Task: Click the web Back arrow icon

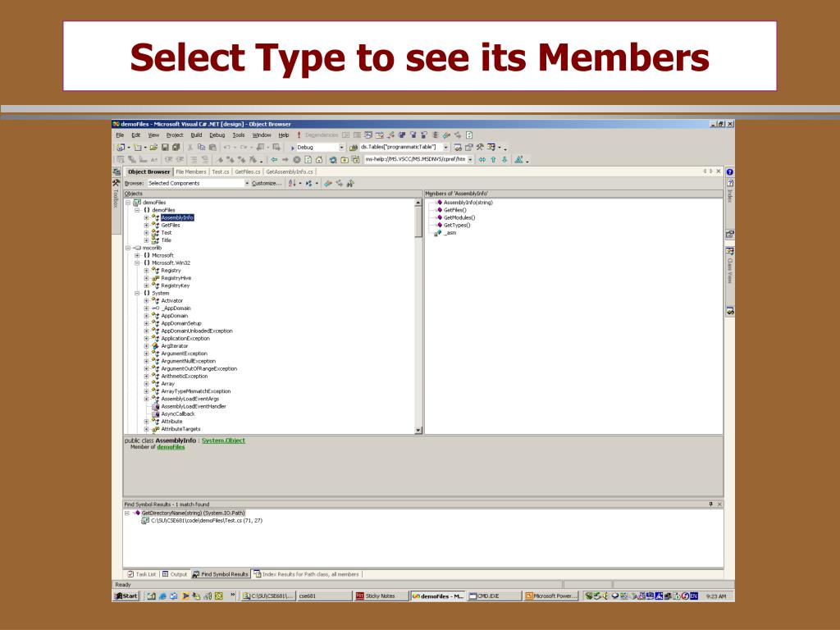Action: (274, 160)
